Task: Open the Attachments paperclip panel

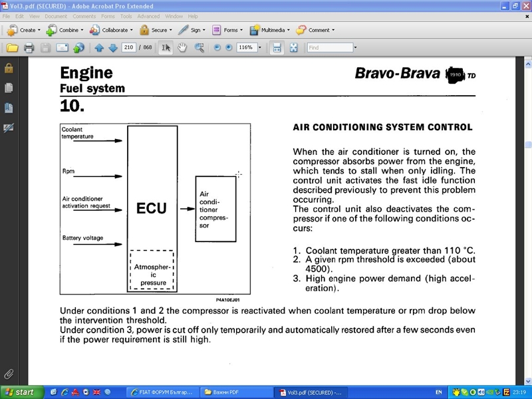Action: (x=9, y=374)
